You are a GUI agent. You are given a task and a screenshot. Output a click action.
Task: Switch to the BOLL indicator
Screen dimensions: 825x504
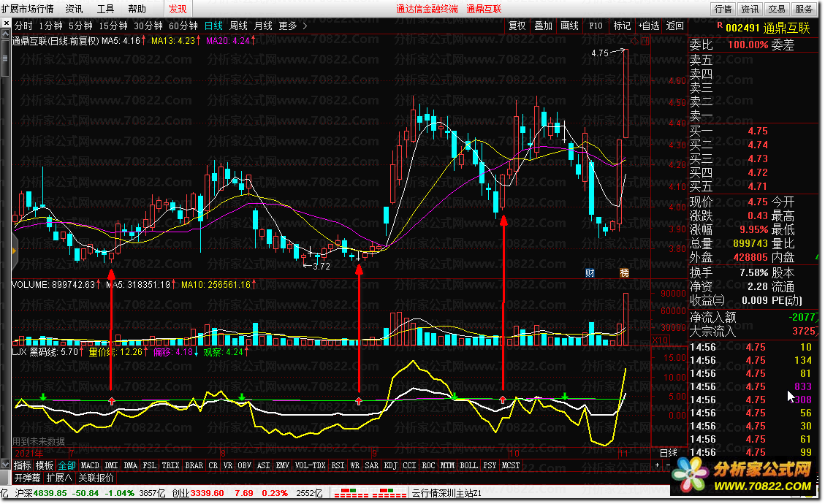pos(469,465)
